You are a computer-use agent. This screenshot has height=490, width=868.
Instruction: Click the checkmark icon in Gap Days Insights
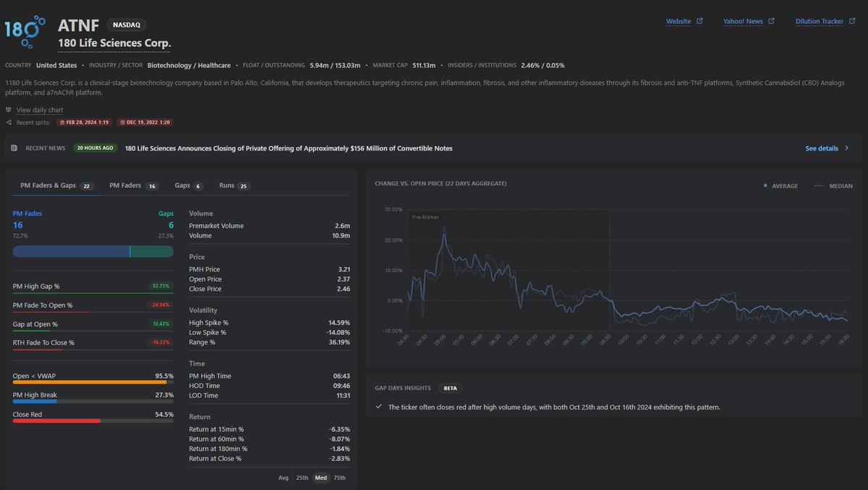tap(379, 407)
